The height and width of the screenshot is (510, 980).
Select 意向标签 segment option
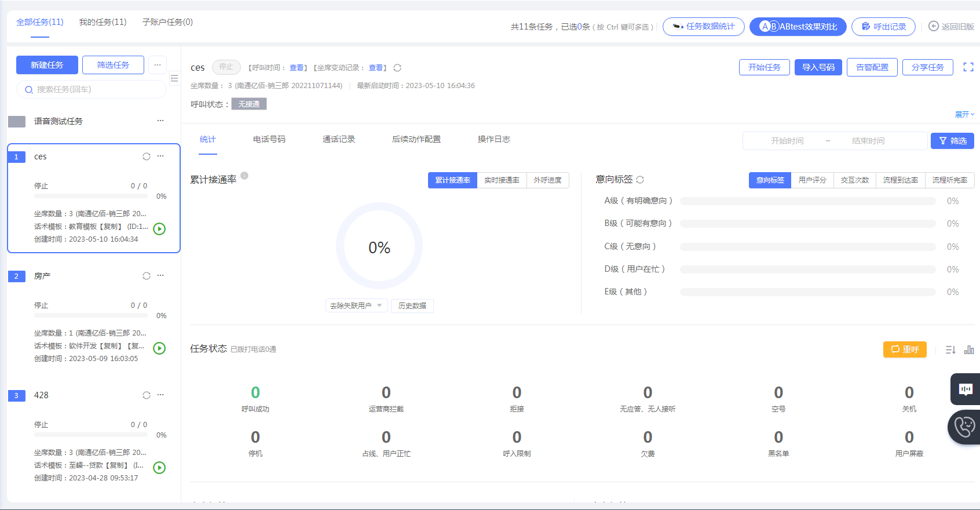[770, 180]
